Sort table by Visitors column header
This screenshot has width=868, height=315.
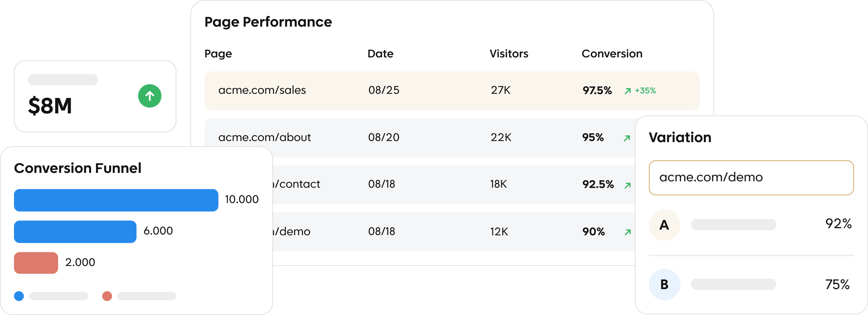click(509, 54)
